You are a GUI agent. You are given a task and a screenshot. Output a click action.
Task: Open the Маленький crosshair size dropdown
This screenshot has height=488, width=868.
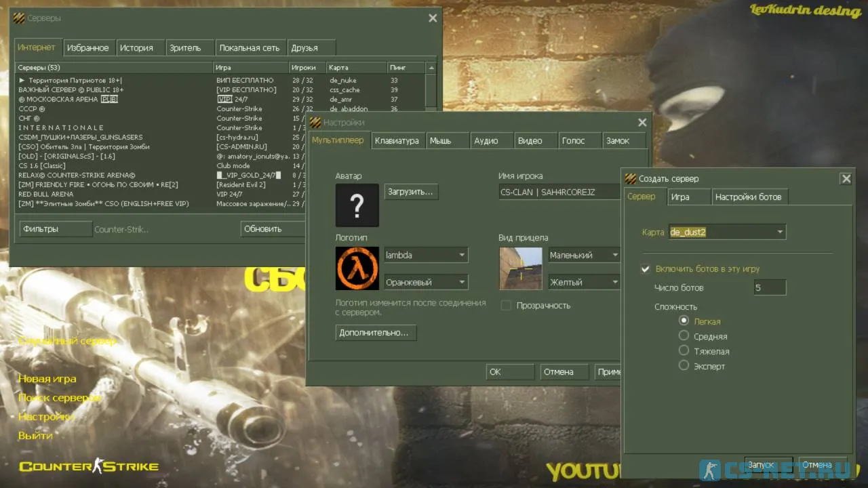[585, 256]
